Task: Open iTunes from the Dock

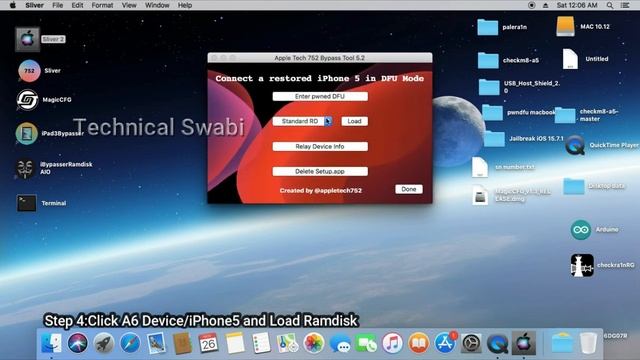Action: coord(392,343)
